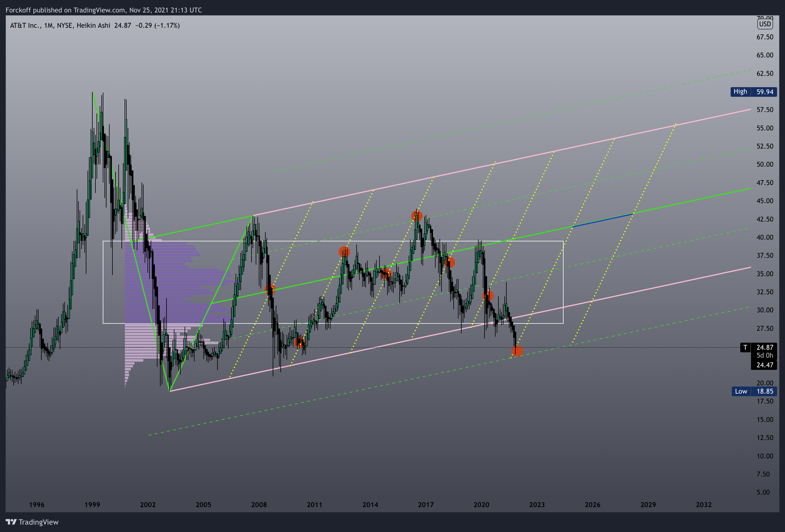The width and height of the screenshot is (785, 532).
Task: Click the 2014 year label on time axis
Action: click(370, 505)
